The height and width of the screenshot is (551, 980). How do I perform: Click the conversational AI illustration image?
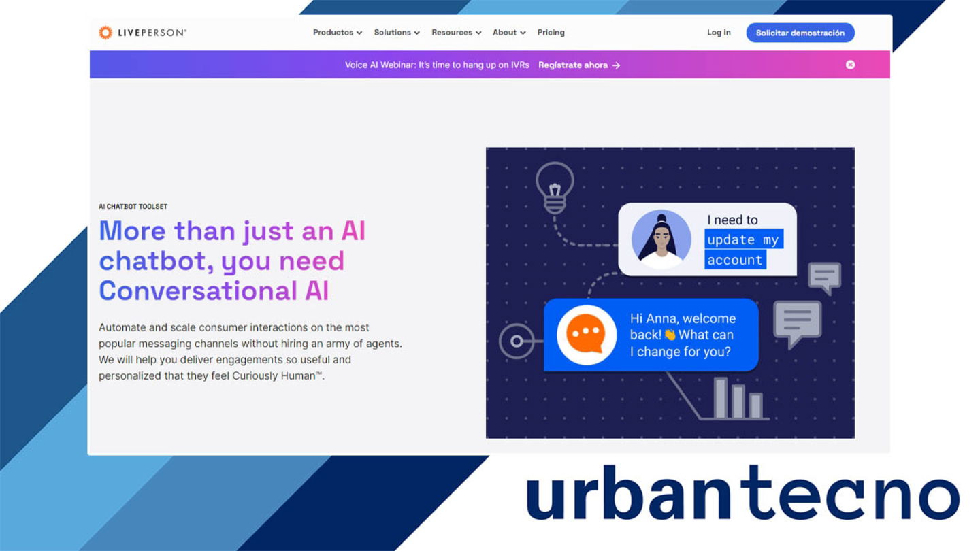coord(670,293)
